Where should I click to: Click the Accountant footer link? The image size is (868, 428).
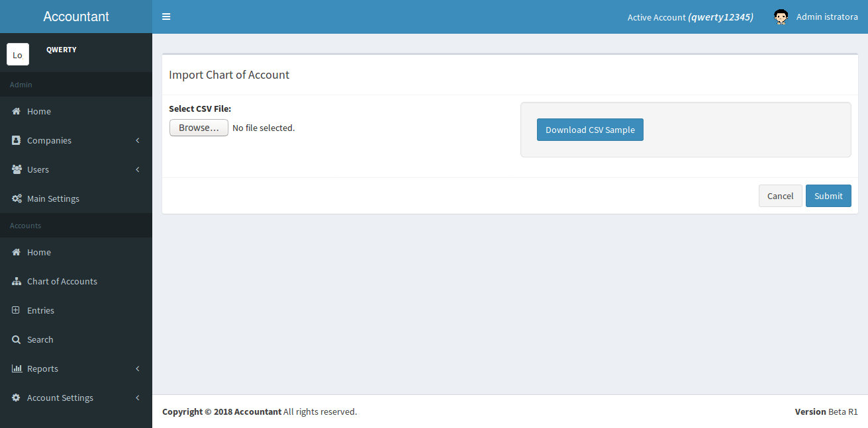pos(258,411)
